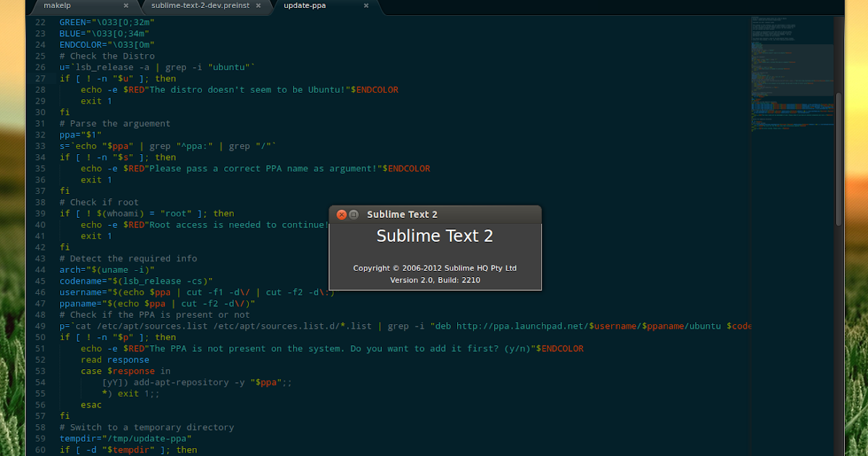Click line number 49 in the gutter
This screenshot has height=456, width=868.
click(40, 326)
